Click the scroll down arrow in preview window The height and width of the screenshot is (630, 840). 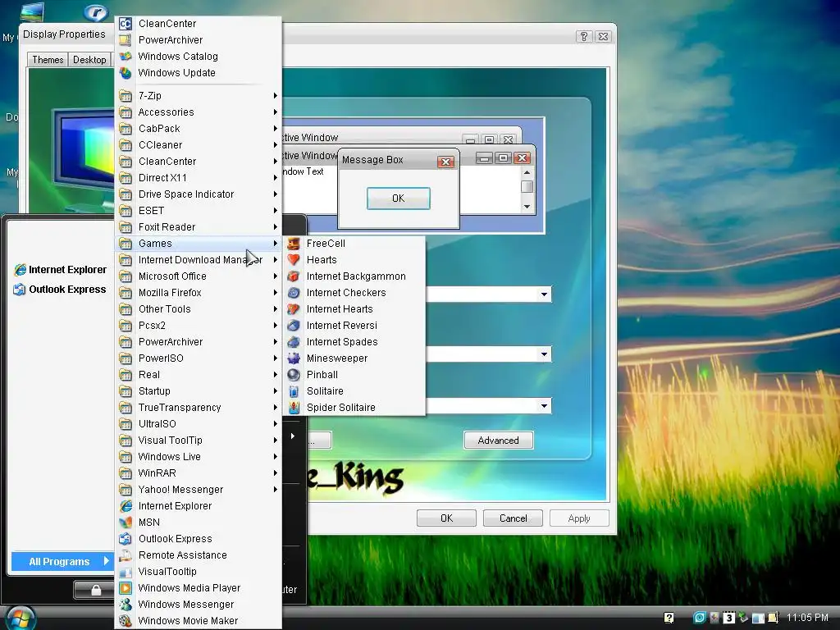(527, 207)
